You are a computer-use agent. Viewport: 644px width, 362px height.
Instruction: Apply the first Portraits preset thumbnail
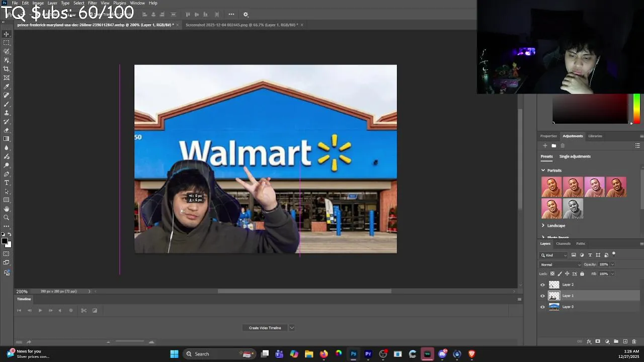point(551,187)
